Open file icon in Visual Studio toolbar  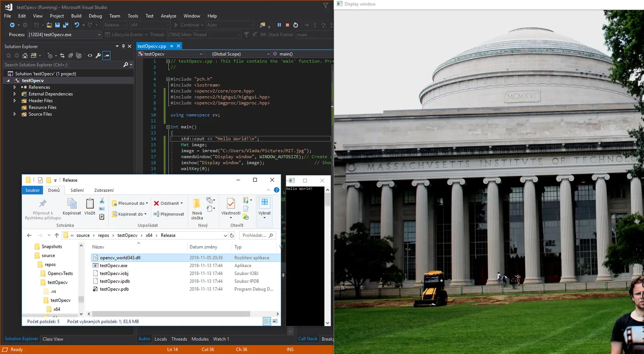49,25
